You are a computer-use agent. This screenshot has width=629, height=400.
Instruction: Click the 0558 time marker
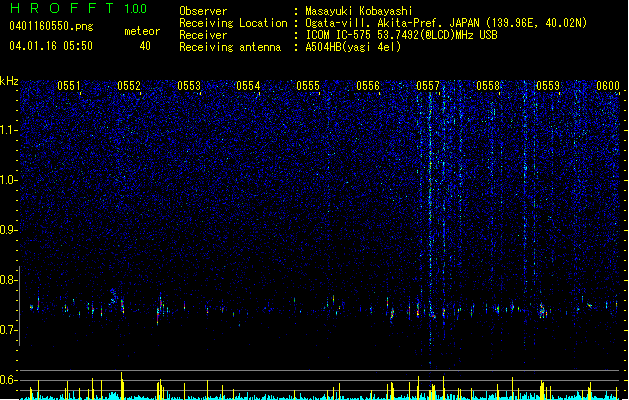click(488, 86)
